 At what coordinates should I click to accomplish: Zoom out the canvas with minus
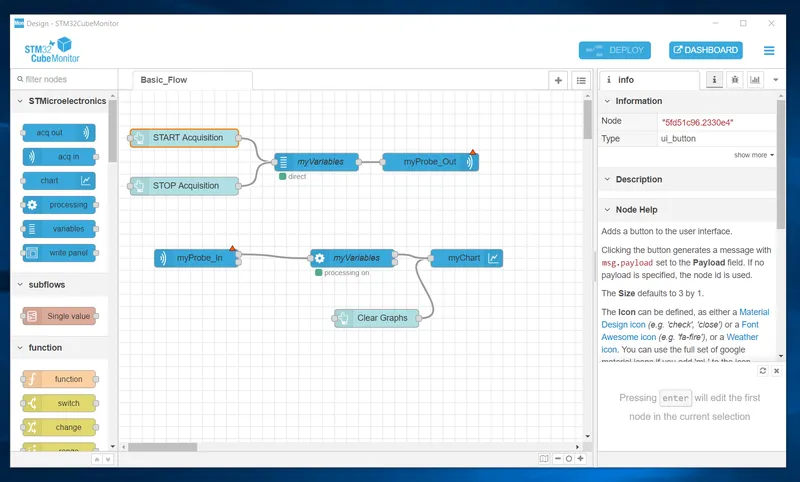[557, 459]
